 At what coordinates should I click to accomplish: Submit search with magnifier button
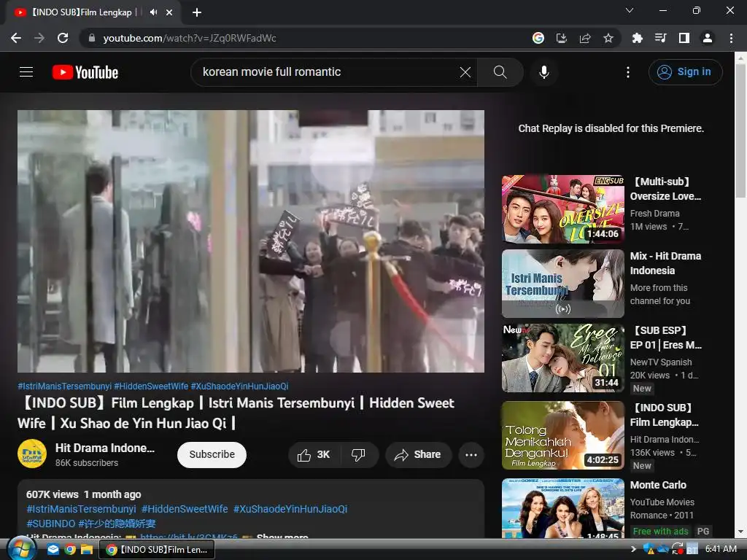pyautogui.click(x=500, y=72)
